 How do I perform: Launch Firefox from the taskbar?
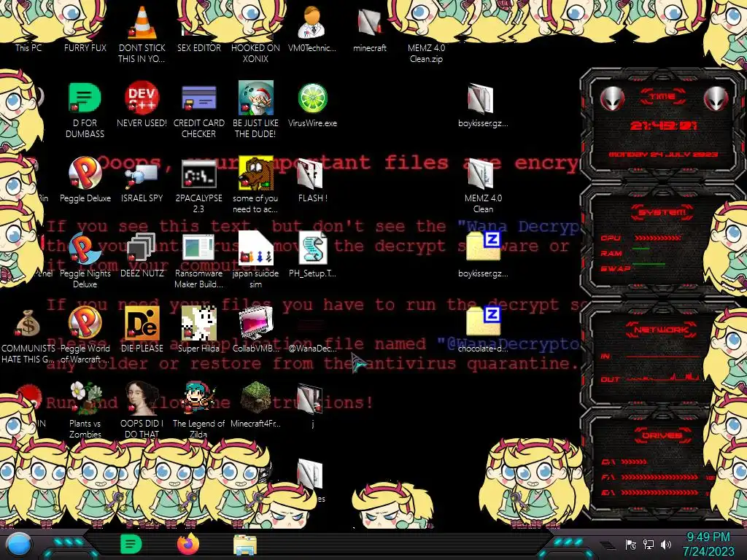coord(187,544)
